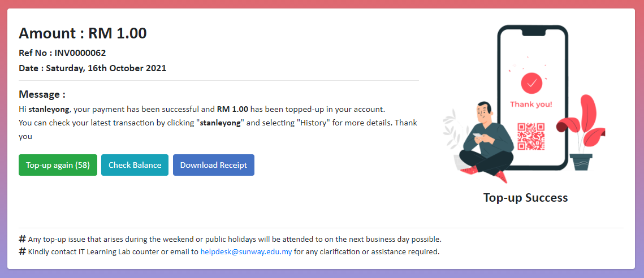Click the weekend top-up issue notice line
The image size is (644, 278).
tap(230, 239)
